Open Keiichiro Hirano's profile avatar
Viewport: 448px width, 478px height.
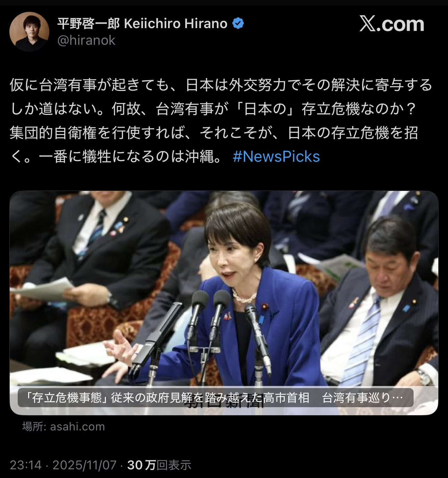(x=29, y=32)
